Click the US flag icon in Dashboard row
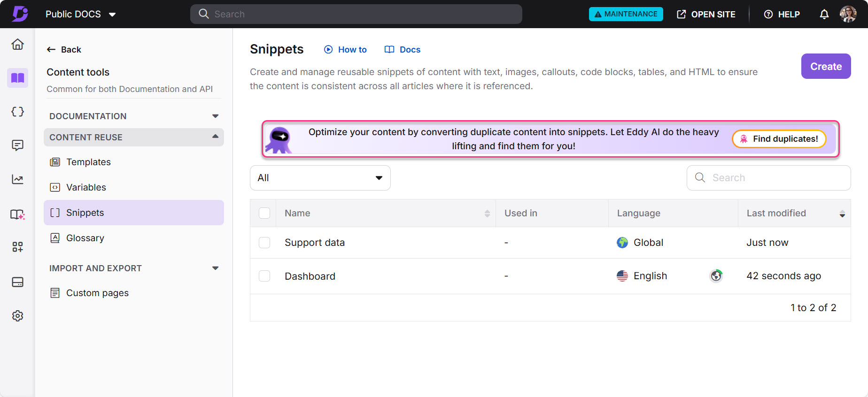The width and height of the screenshot is (868, 397). coord(622,276)
